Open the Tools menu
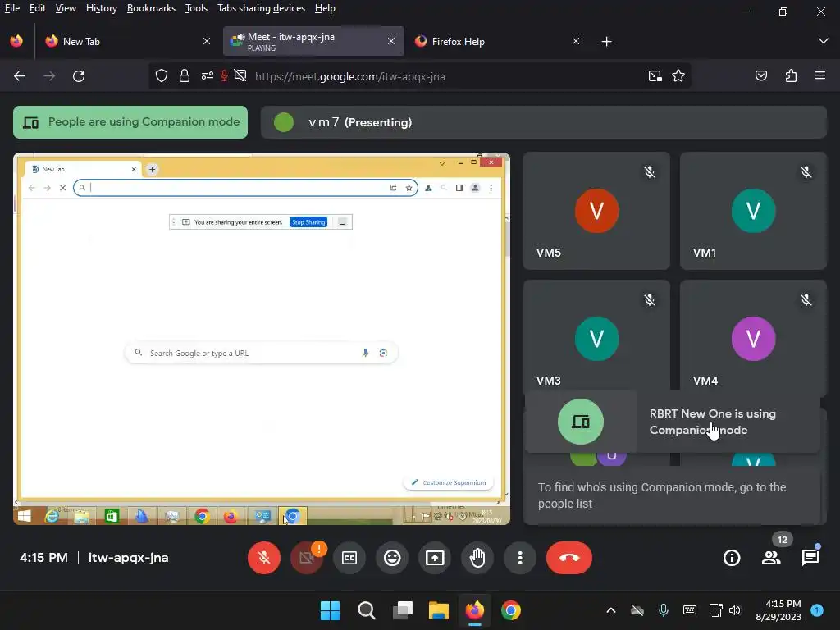The width and height of the screenshot is (840, 630). [196, 8]
